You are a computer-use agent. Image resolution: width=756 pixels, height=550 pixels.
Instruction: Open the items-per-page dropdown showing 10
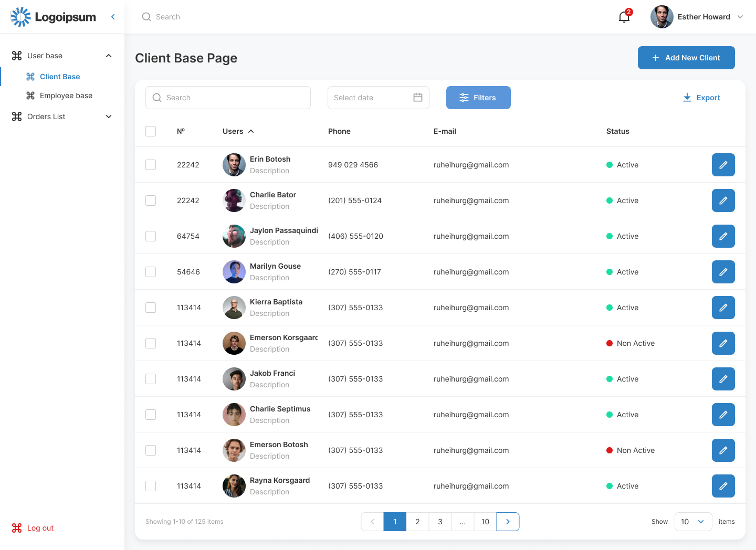point(693,522)
